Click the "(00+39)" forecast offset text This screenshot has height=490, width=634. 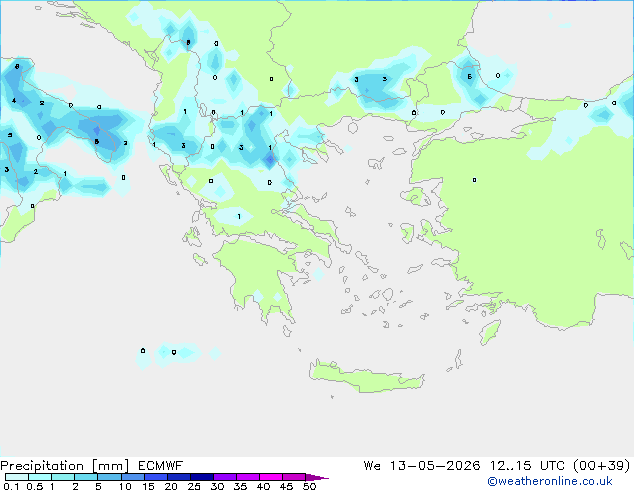tap(602, 466)
